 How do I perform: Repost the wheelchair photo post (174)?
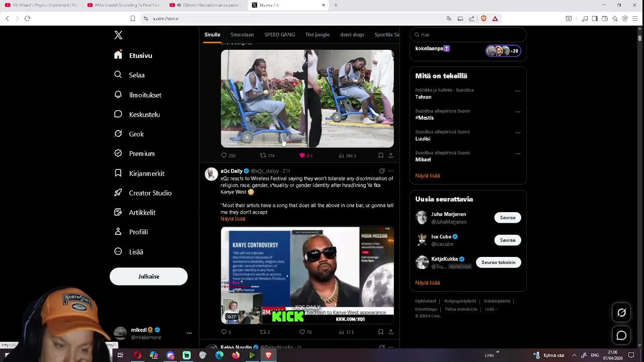[267, 155]
